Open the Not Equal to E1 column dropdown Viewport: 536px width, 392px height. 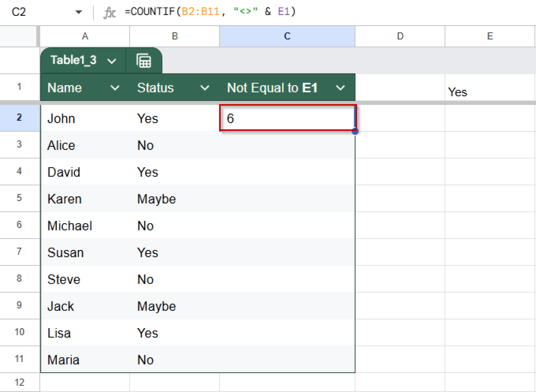(x=340, y=88)
